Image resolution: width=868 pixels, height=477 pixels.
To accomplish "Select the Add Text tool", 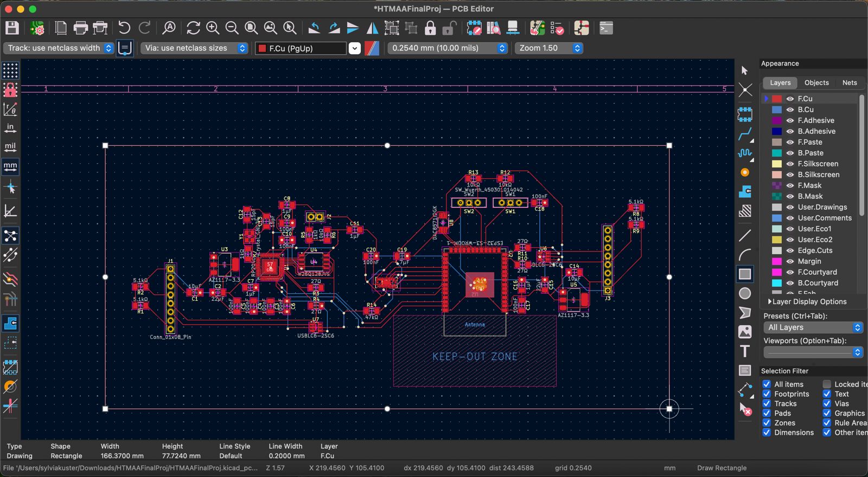I will (745, 351).
